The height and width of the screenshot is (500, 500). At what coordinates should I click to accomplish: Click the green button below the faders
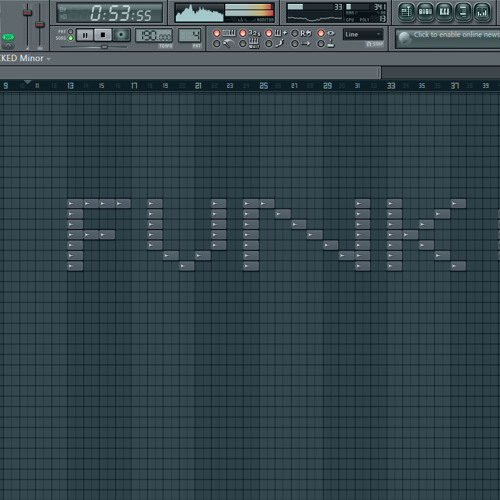click(x=8, y=37)
